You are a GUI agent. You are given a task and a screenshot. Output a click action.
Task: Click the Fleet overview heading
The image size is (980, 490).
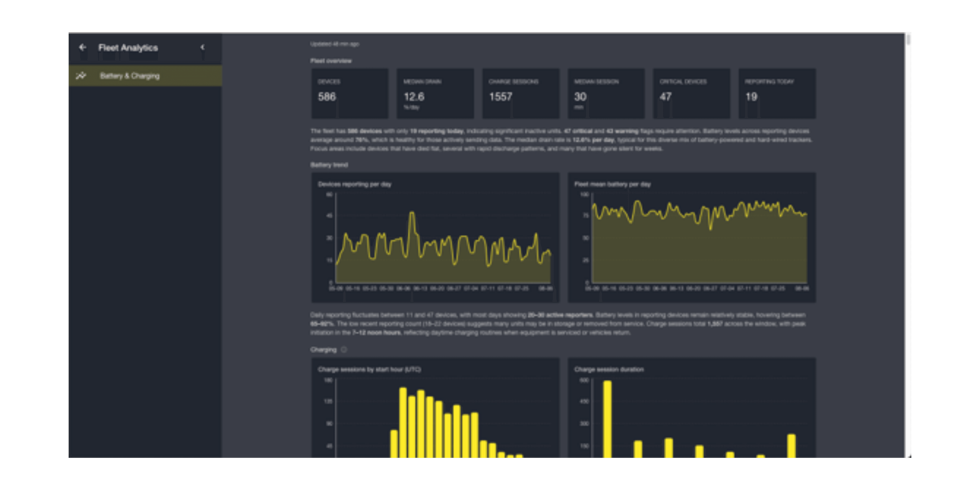click(x=331, y=61)
